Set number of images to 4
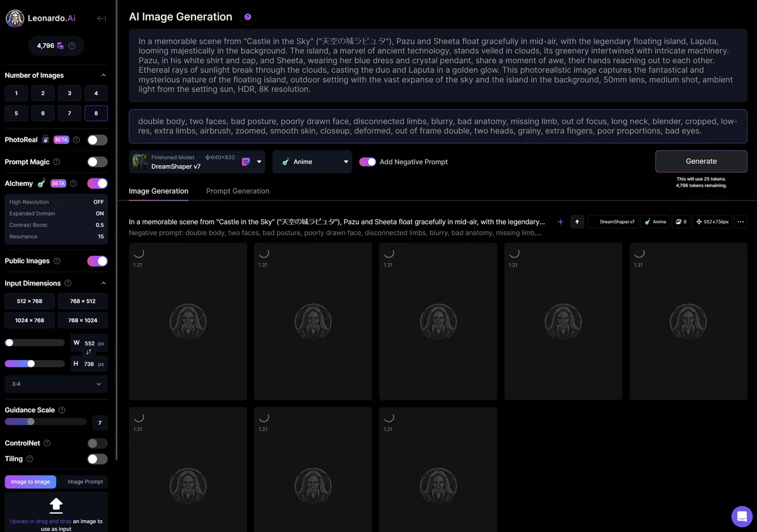757x532 pixels. tap(96, 93)
